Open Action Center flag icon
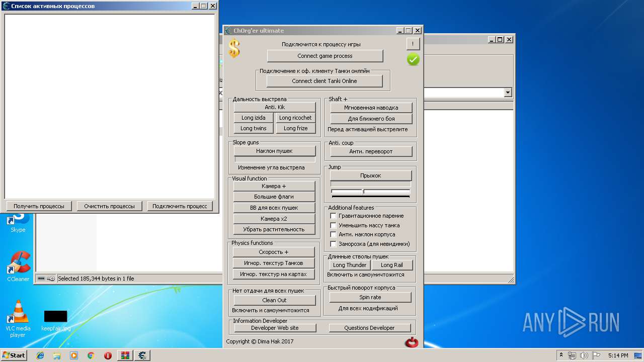The width and height of the screenshot is (644, 362). 596,355
